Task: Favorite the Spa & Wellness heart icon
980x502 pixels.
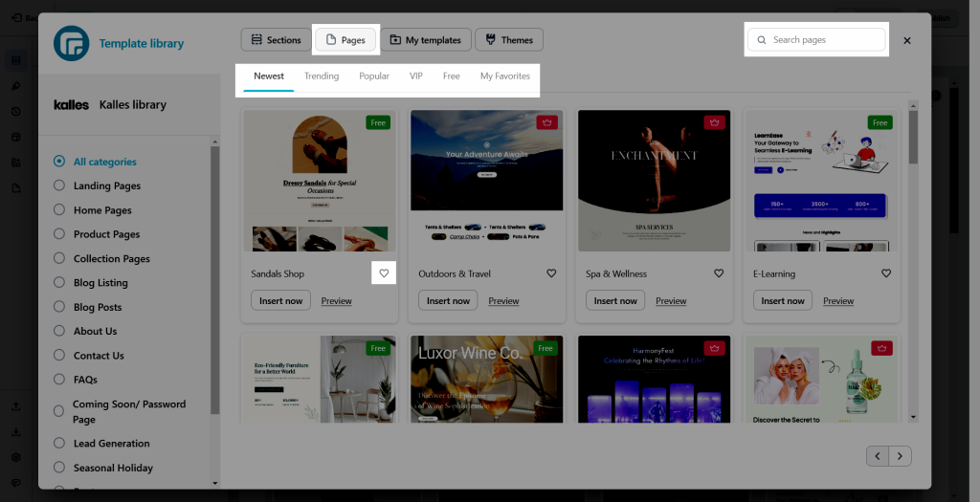Action: (x=719, y=273)
